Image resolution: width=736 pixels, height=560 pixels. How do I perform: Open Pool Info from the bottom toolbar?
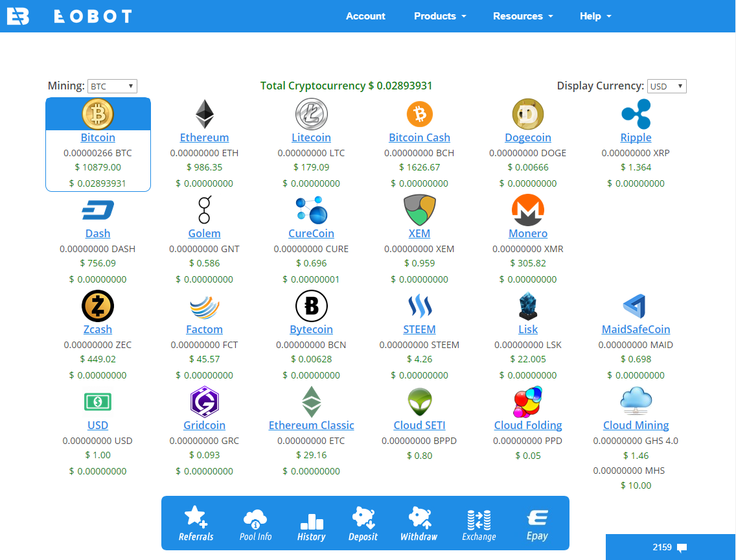click(x=255, y=524)
